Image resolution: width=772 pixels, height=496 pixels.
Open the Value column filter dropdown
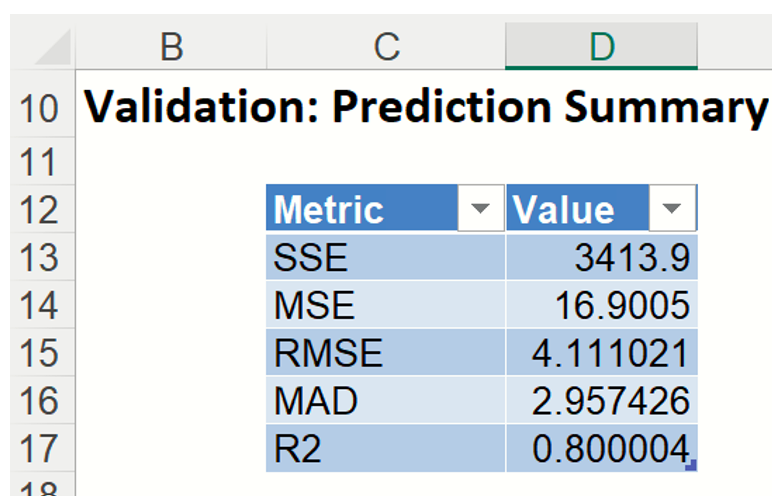click(x=672, y=209)
